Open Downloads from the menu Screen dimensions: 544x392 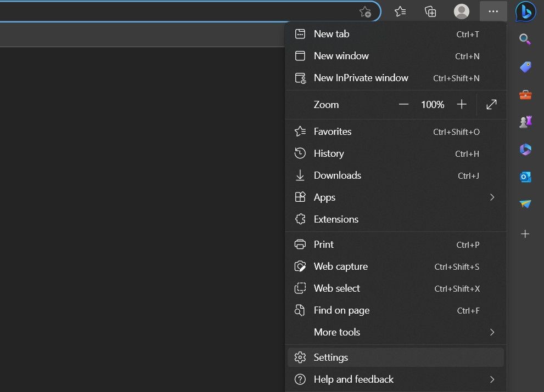[x=395, y=175]
